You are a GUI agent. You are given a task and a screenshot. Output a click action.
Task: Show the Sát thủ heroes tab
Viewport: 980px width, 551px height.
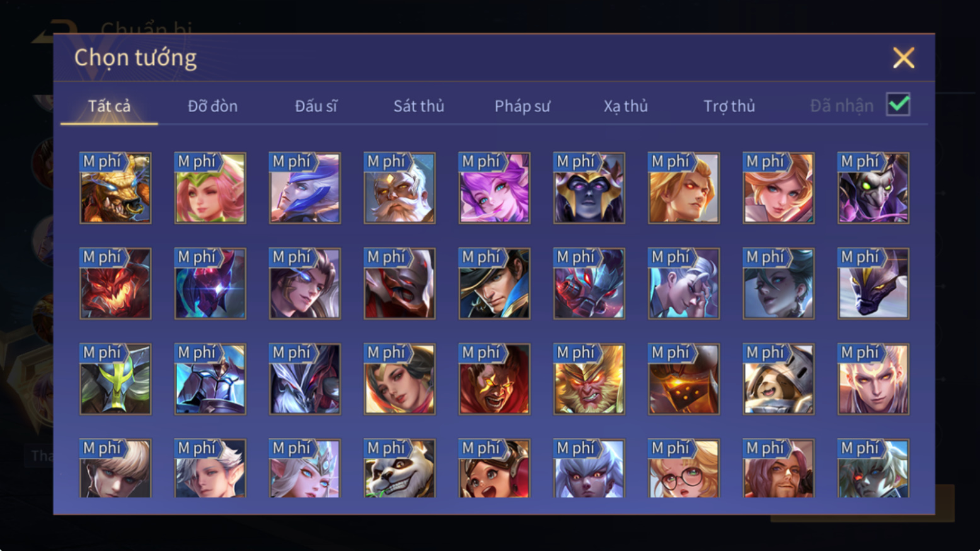(419, 106)
